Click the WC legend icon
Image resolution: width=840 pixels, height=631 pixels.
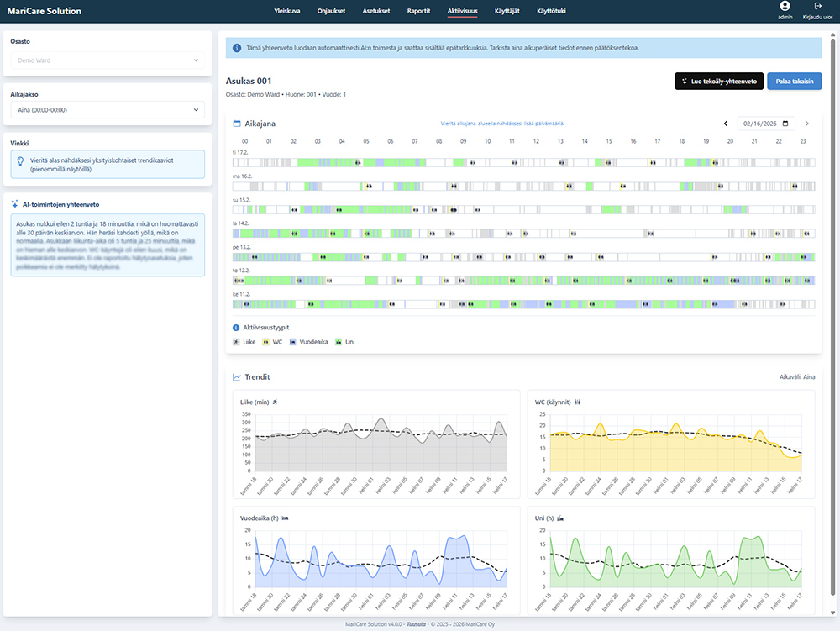(266, 342)
